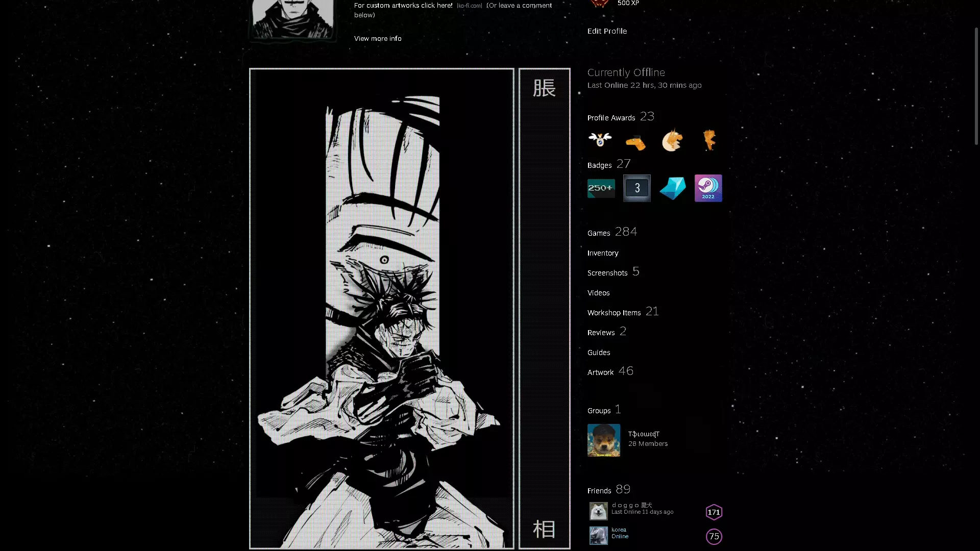The height and width of the screenshot is (551, 980).
Task: Open d o g g o friend's avatar
Action: click(x=599, y=511)
